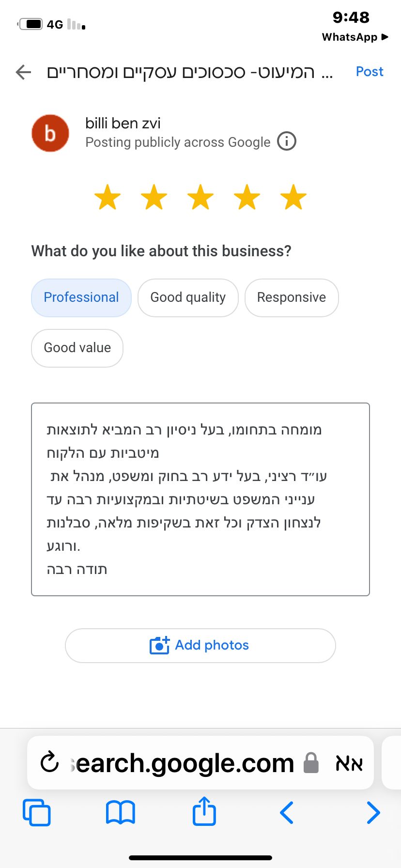Toggle the 'Good quality' chip

coord(188,297)
